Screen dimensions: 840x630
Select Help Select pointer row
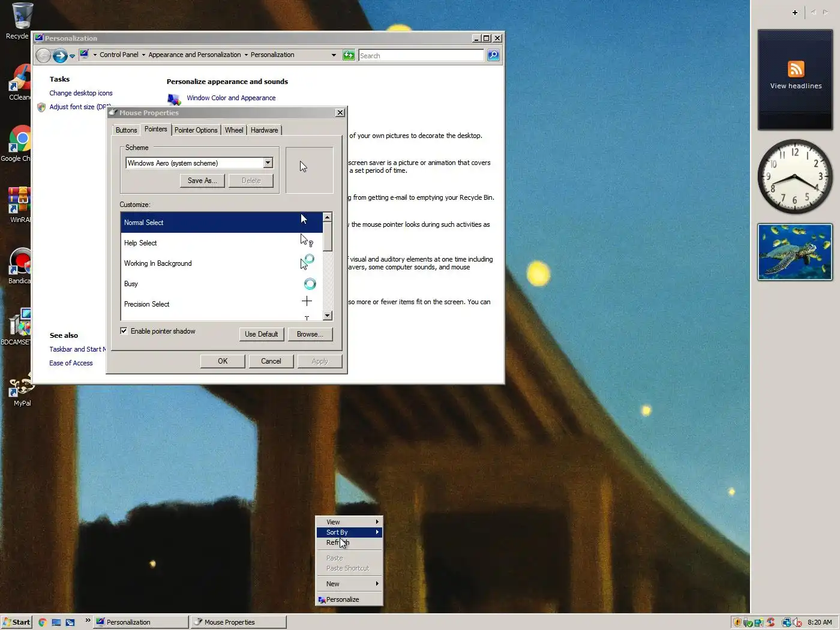point(221,243)
